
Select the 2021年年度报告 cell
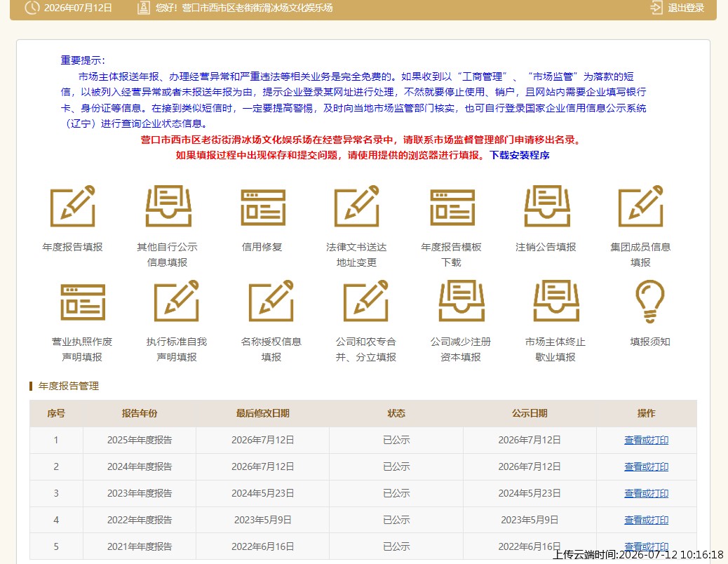(x=140, y=546)
